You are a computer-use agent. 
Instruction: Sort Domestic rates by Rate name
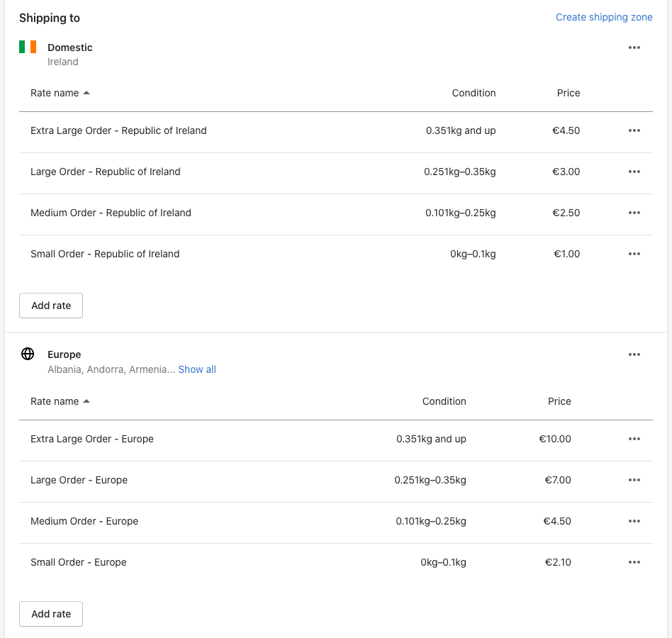click(x=60, y=93)
